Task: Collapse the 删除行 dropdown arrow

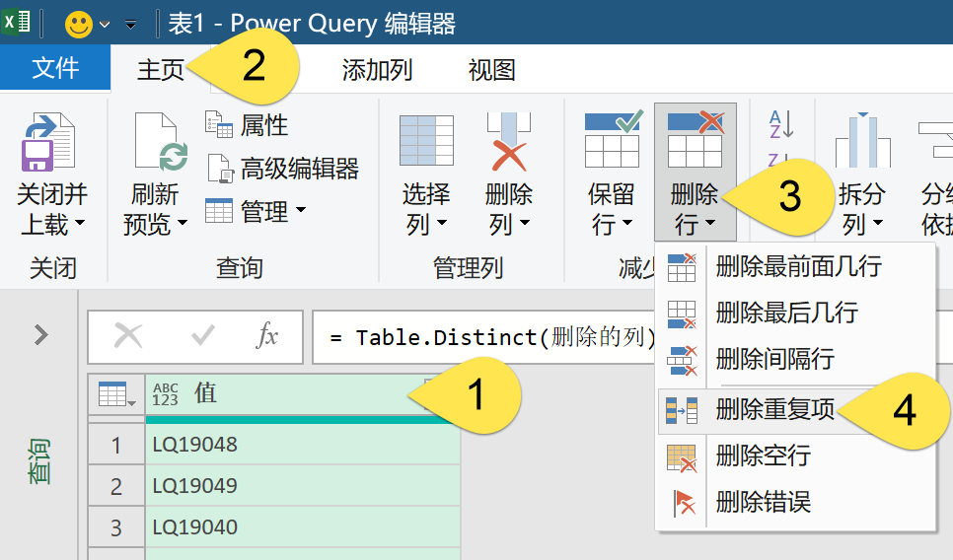Action: 710,223
